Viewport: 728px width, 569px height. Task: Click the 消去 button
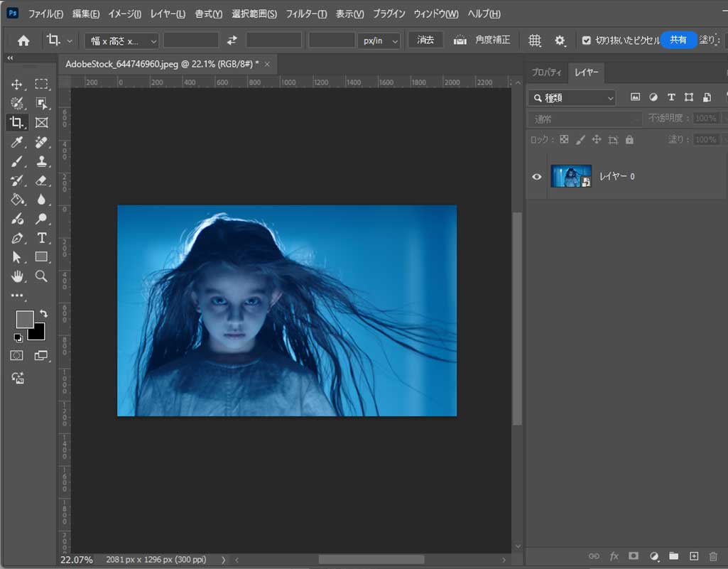425,40
